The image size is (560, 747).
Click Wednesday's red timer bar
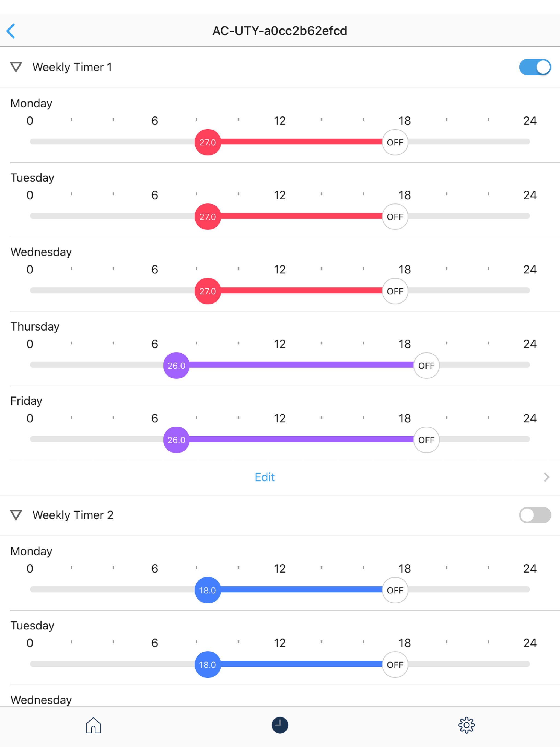tap(301, 290)
